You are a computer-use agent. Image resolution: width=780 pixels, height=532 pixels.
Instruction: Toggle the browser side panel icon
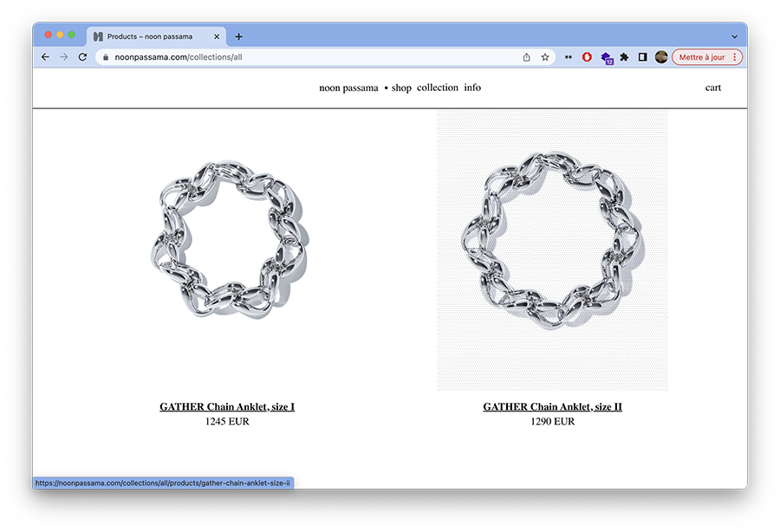[x=643, y=57]
